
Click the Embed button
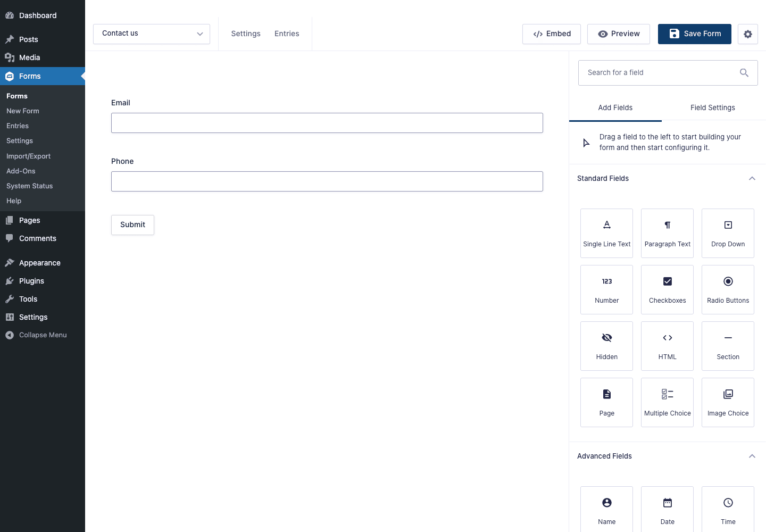pyautogui.click(x=552, y=34)
